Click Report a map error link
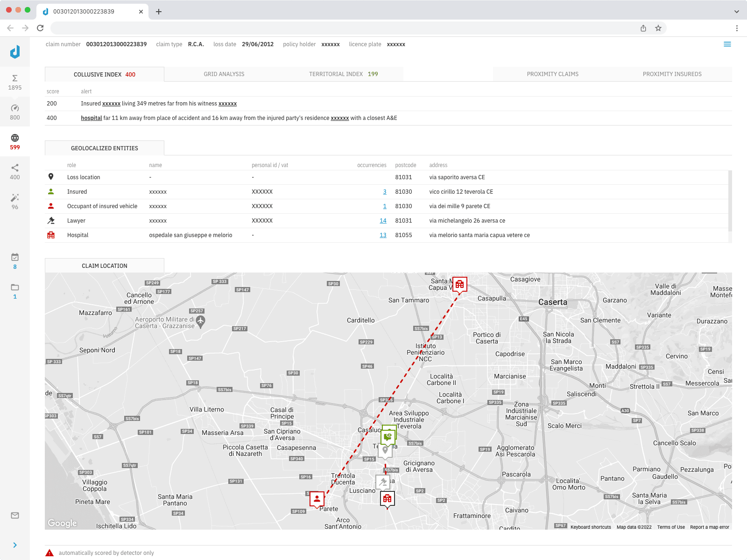Image resolution: width=747 pixels, height=560 pixels. (710, 527)
